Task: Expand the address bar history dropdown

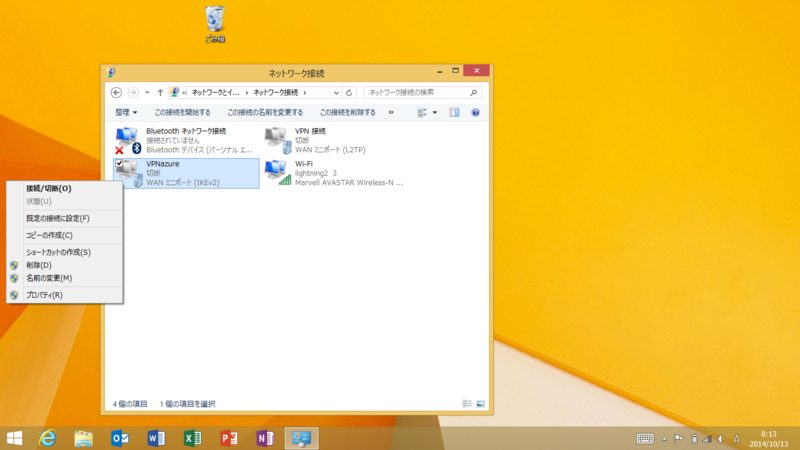Action: [336, 93]
